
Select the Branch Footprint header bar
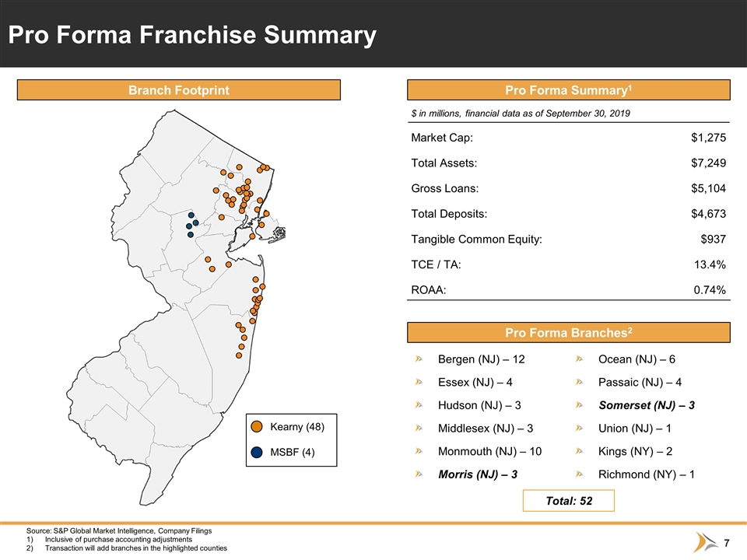click(179, 90)
